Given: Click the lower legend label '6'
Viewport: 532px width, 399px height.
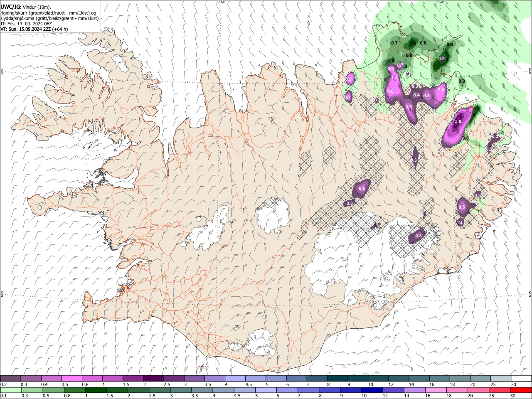Looking at the screenshot, I should tap(278, 396).
